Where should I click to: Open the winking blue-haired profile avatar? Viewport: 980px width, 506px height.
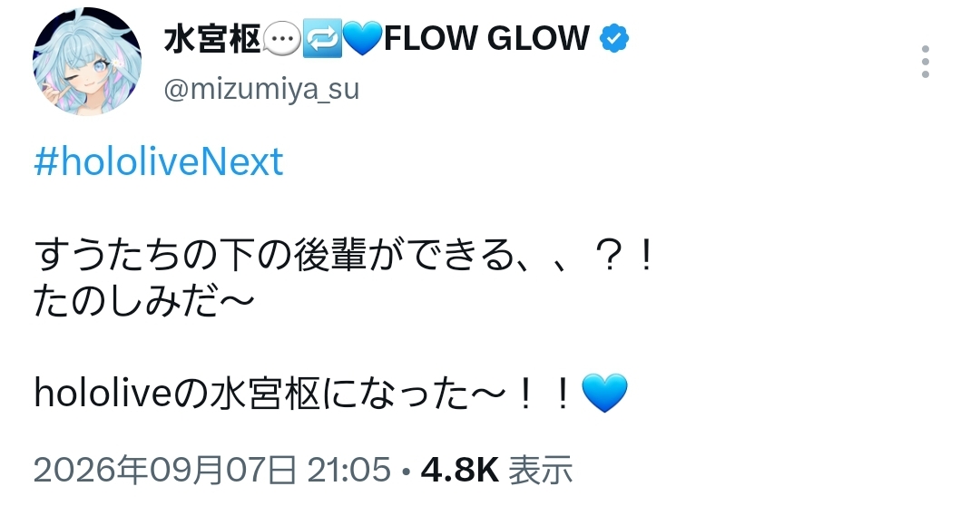87,62
